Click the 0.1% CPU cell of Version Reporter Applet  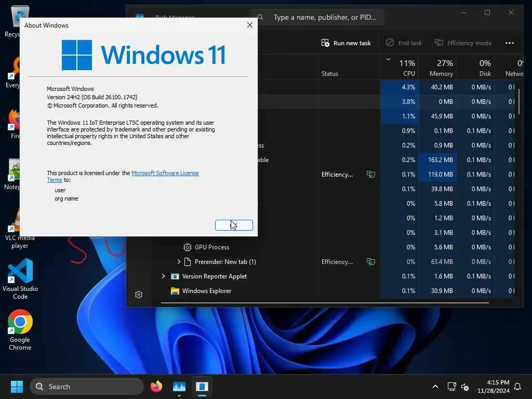(400, 276)
